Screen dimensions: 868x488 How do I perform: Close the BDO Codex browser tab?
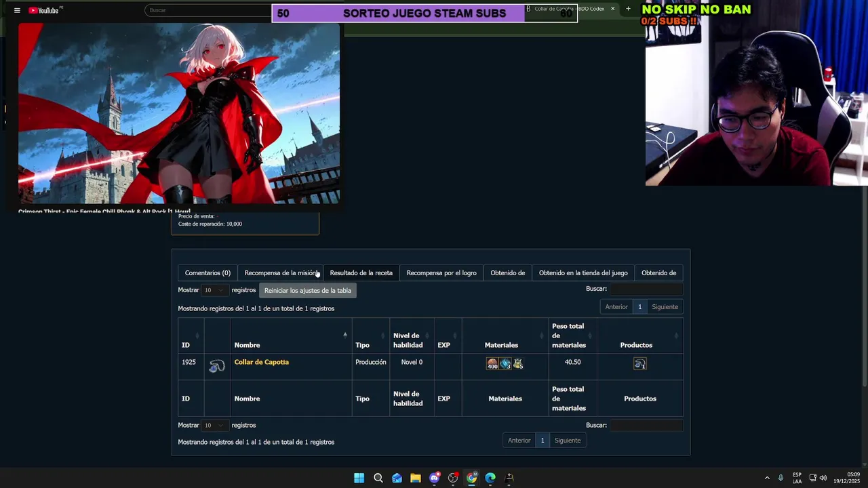[x=612, y=9]
